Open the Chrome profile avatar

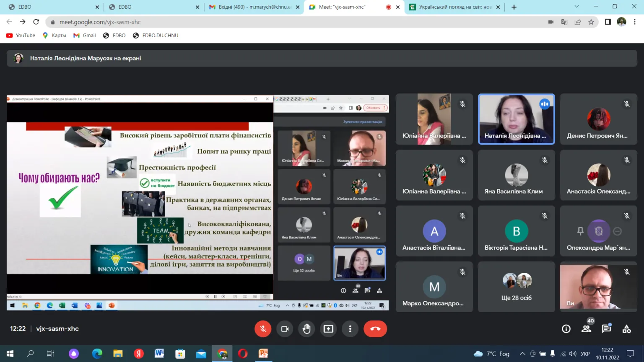click(621, 22)
